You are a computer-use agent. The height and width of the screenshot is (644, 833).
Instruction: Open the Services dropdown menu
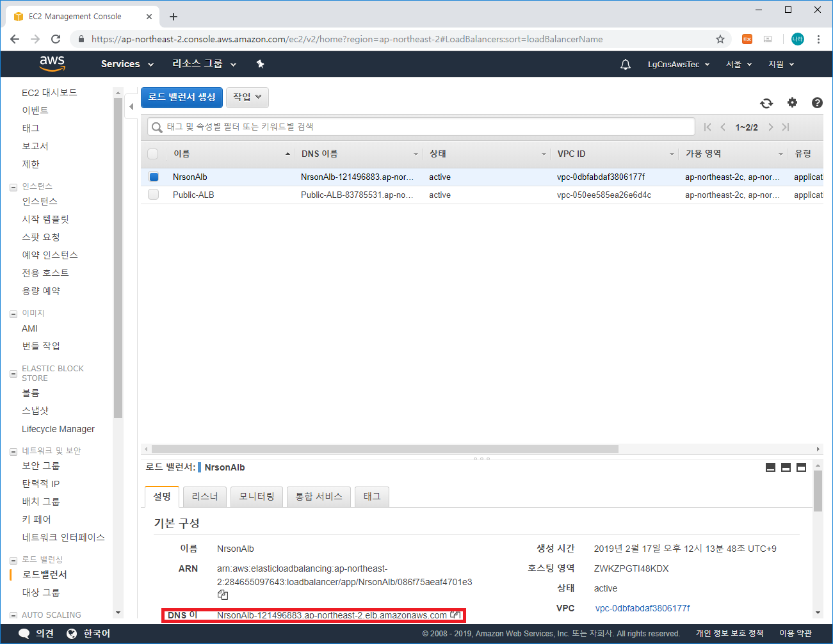(x=127, y=64)
